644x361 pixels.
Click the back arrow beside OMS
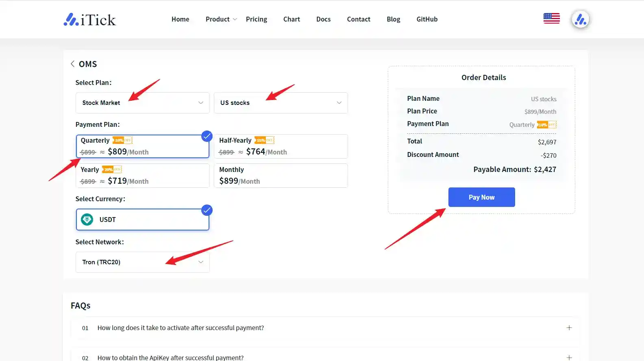72,64
